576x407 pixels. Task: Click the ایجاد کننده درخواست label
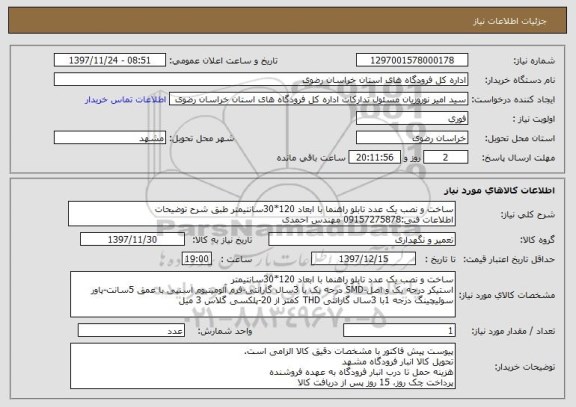click(x=514, y=100)
